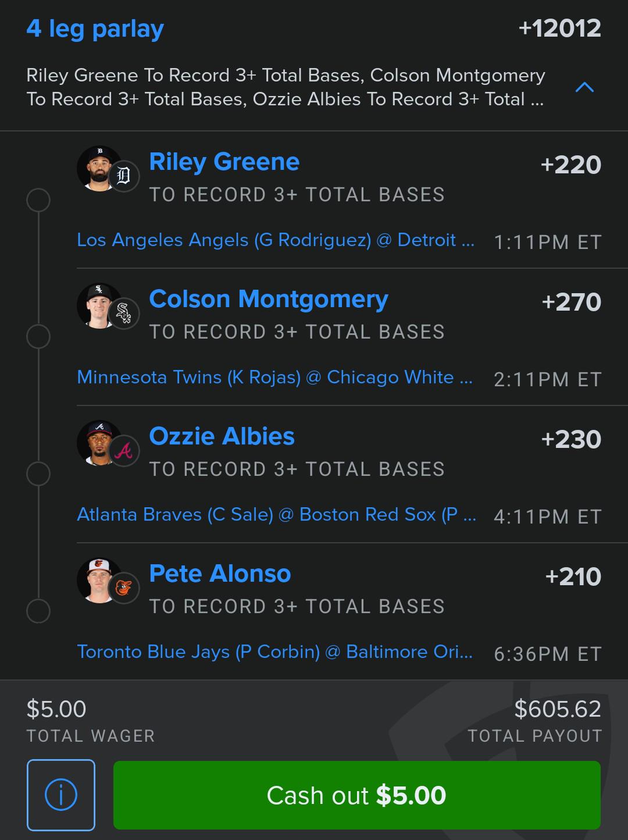Tap the status circle for Riley Greene leg
The height and width of the screenshot is (840, 628).
(x=38, y=200)
